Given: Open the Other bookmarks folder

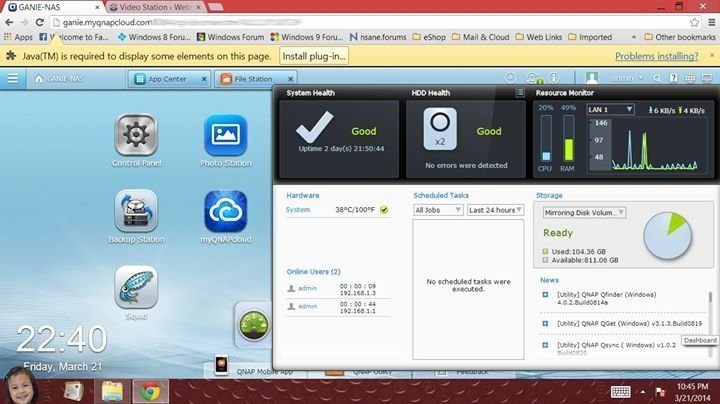Looking at the screenshot, I should tap(680, 37).
